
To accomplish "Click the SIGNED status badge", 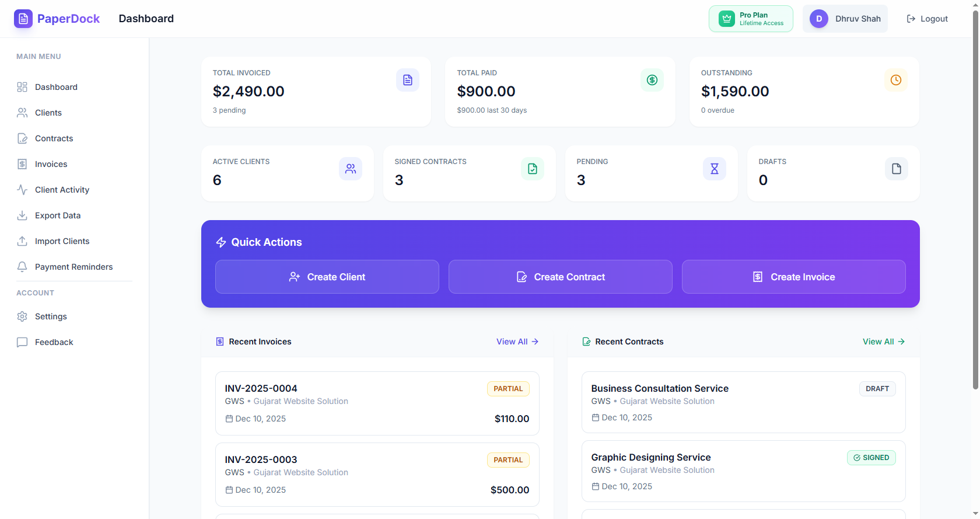I will [871, 458].
